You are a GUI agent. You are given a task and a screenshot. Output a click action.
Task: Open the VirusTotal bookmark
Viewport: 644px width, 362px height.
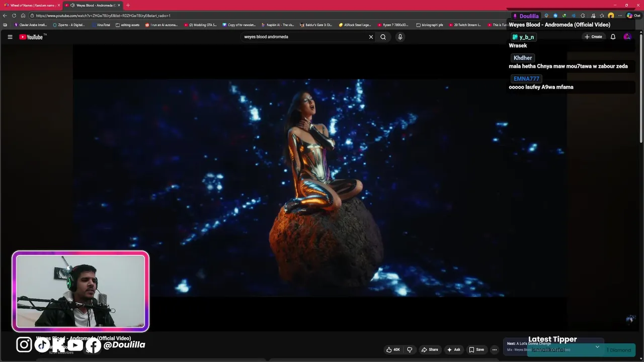click(101, 25)
